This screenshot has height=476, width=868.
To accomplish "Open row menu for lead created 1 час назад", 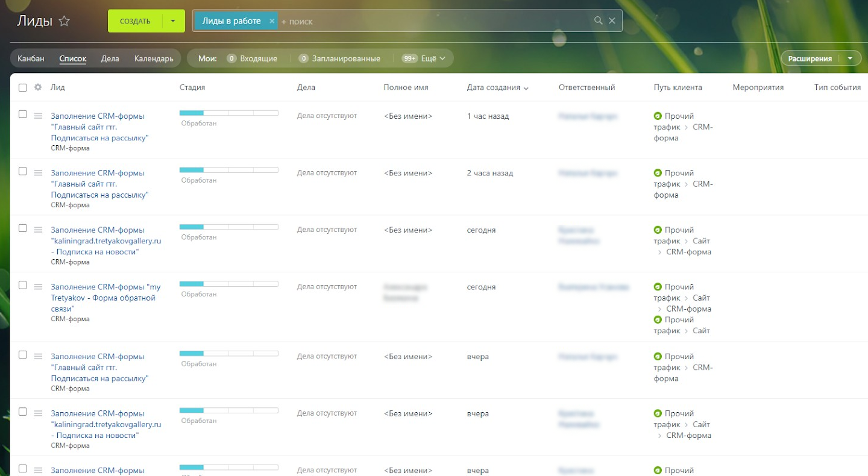I will [x=38, y=116].
